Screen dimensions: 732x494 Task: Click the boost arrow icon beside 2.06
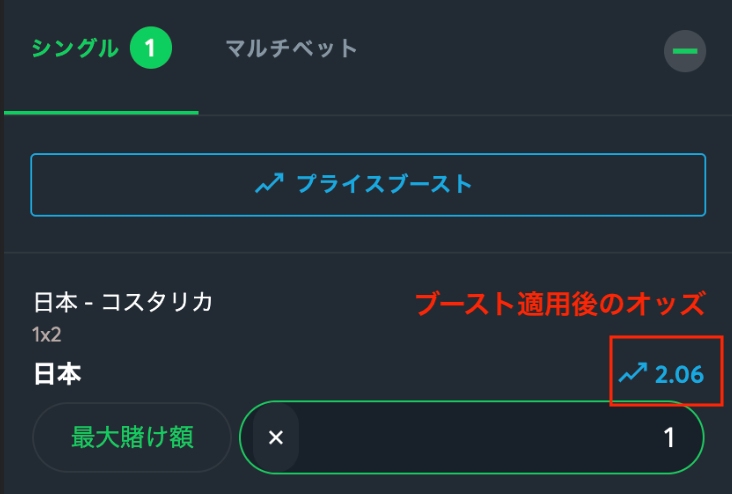pyautogui.click(x=633, y=374)
